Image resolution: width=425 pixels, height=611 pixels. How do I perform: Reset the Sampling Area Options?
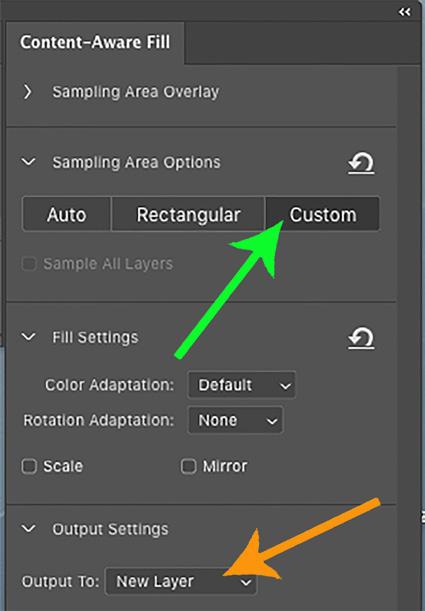[x=361, y=163]
